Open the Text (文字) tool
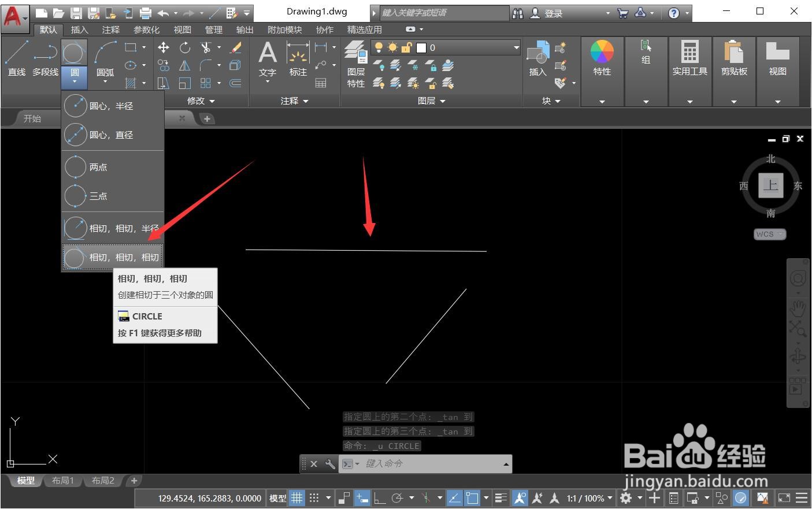Image resolution: width=812 pixels, height=509 pixels. click(267, 59)
